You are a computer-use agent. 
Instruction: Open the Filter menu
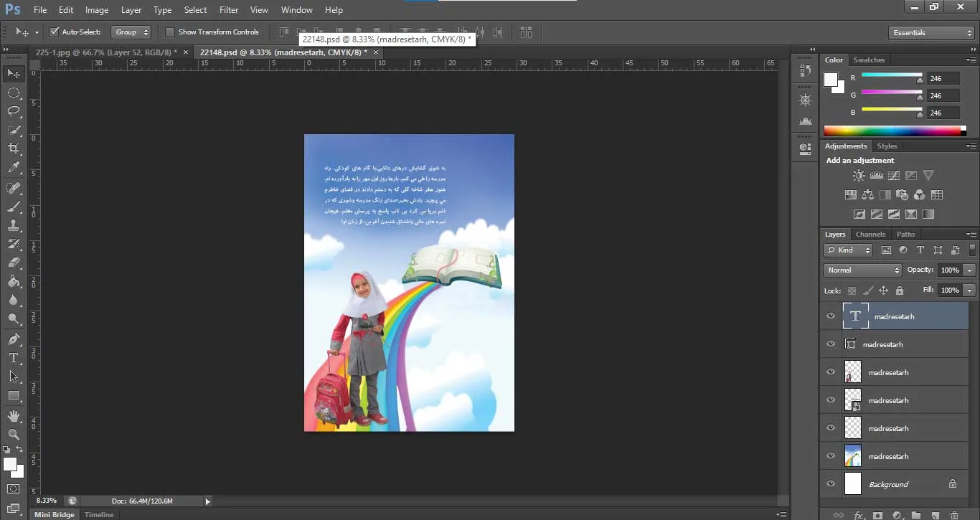pyautogui.click(x=229, y=10)
